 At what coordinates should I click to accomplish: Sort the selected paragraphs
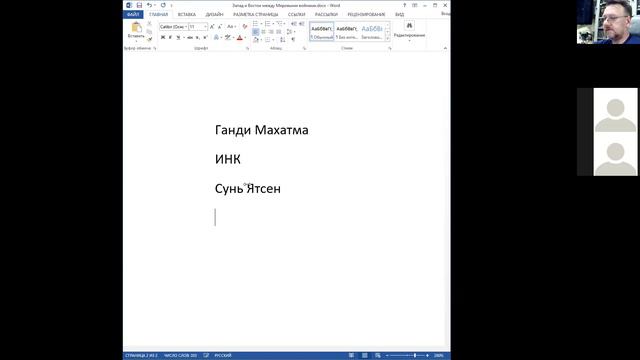pyautogui.click(x=282, y=40)
